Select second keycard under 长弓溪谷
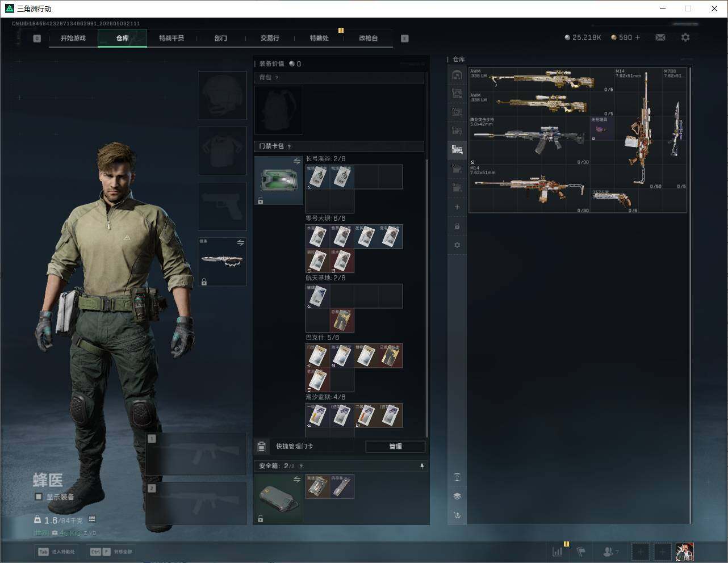The width and height of the screenshot is (728, 563). 342,177
